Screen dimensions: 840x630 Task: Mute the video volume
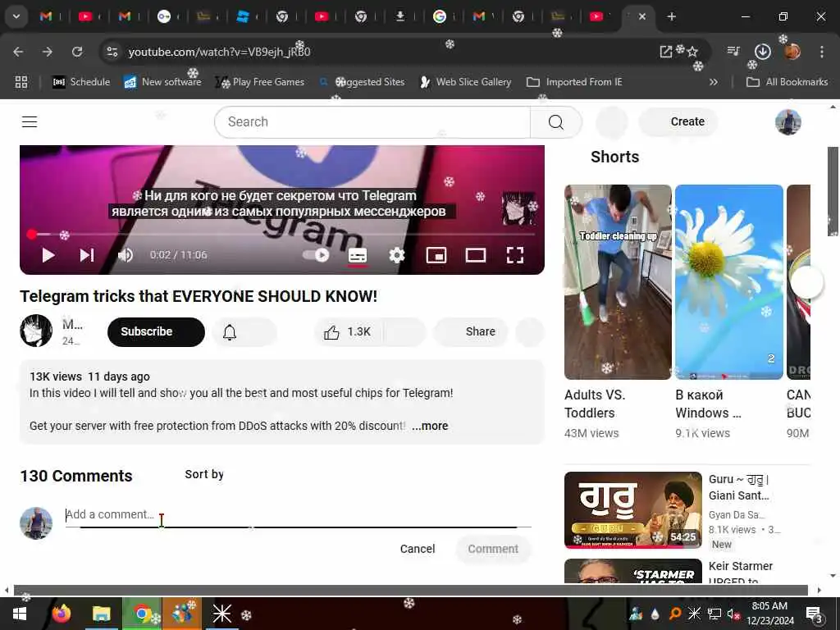[126, 255]
